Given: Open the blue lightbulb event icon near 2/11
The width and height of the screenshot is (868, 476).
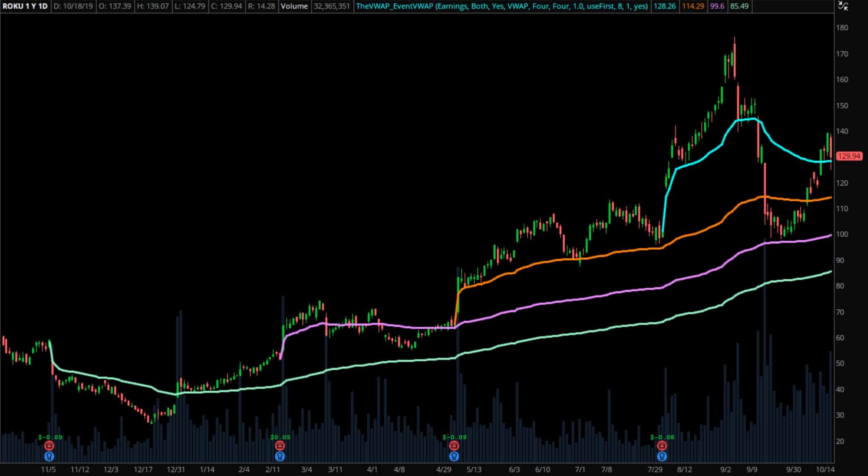Looking at the screenshot, I should pyautogui.click(x=280, y=456).
